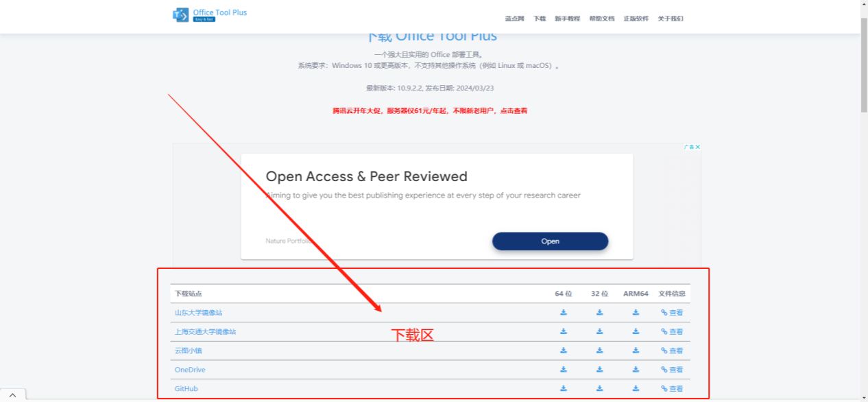Open the OneDrive download site link
868x402 pixels.
coord(190,370)
